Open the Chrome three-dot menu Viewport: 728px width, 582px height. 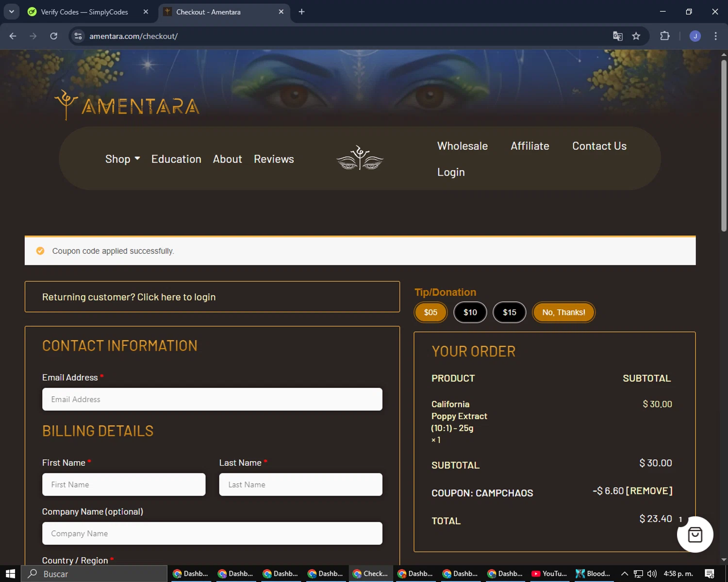(x=715, y=36)
